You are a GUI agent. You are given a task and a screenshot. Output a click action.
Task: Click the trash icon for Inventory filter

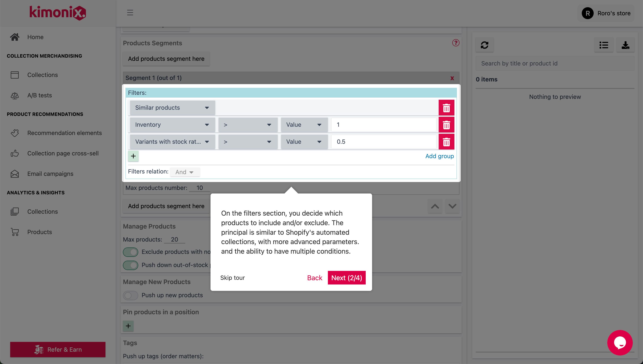(446, 125)
